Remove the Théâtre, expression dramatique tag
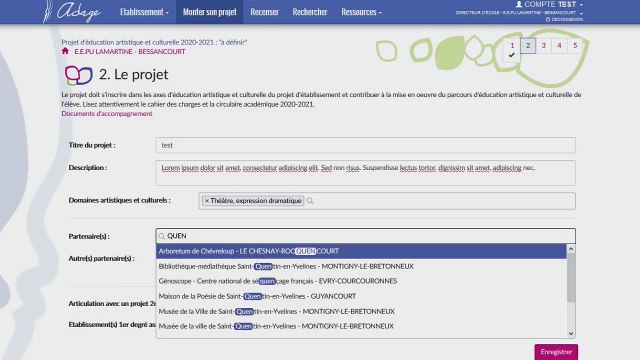 207,201
